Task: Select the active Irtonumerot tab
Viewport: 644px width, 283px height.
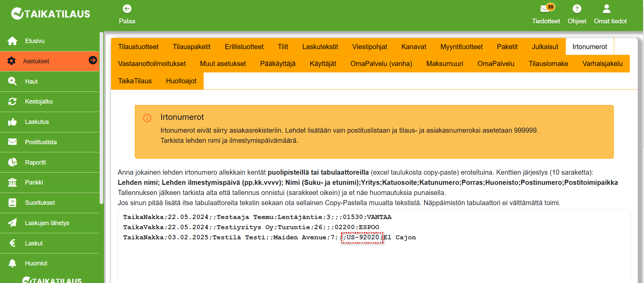Action: [x=590, y=47]
